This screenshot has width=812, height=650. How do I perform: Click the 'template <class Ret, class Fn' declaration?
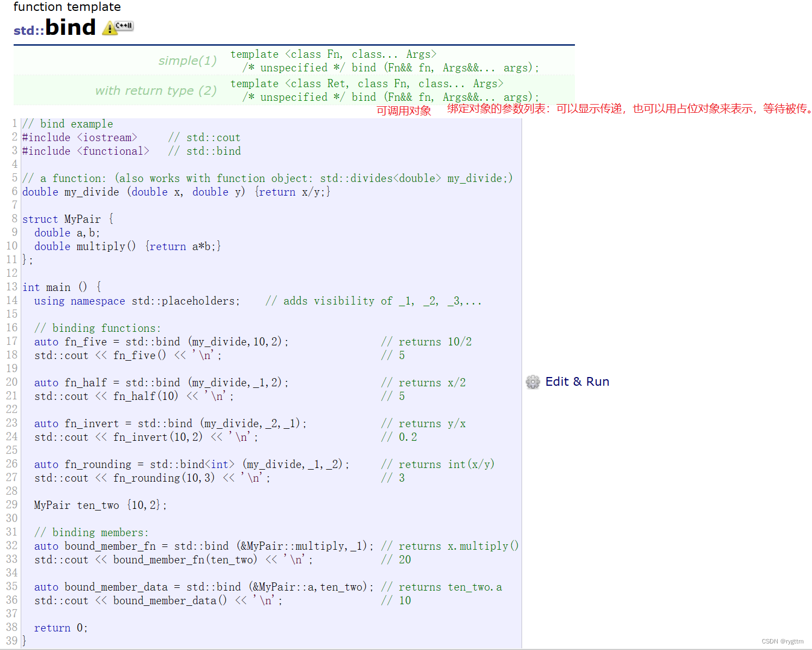(367, 83)
